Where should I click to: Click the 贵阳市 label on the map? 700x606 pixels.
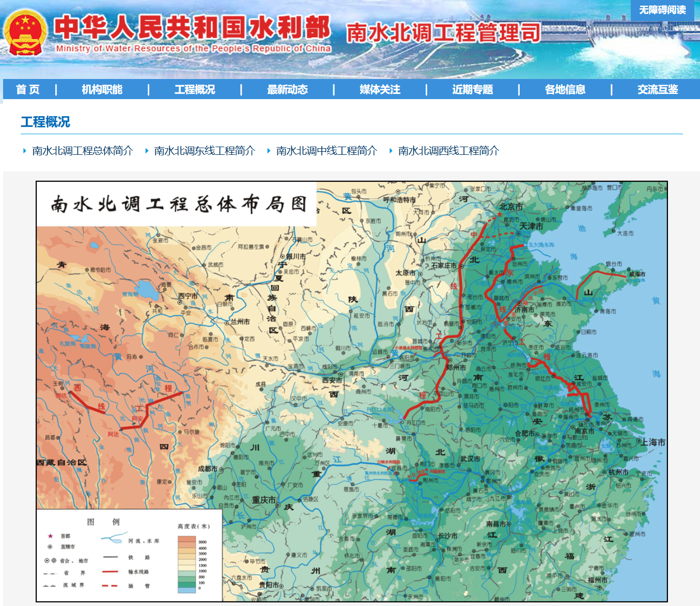coord(269,585)
